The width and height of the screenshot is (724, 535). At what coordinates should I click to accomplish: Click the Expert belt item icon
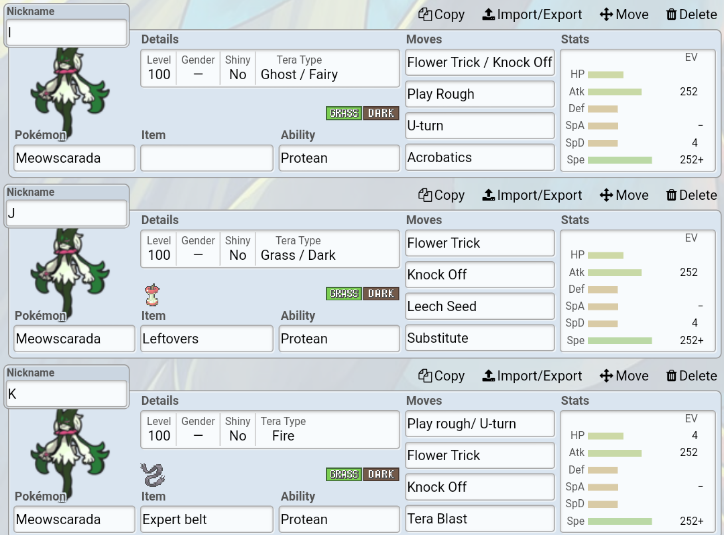[153, 475]
